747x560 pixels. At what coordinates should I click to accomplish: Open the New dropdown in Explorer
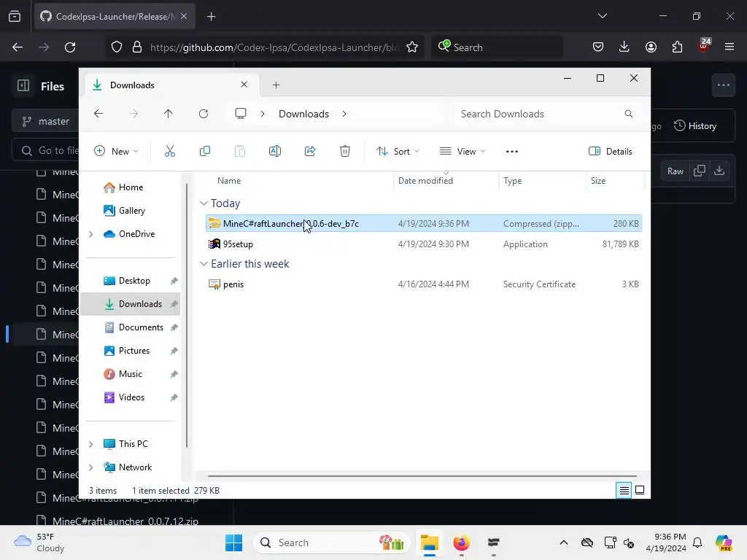click(x=116, y=152)
